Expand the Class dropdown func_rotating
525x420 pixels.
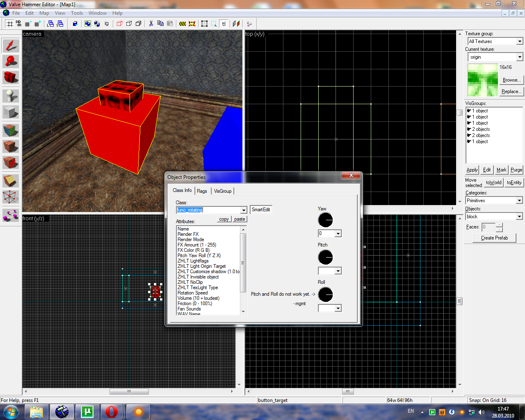coord(244,210)
